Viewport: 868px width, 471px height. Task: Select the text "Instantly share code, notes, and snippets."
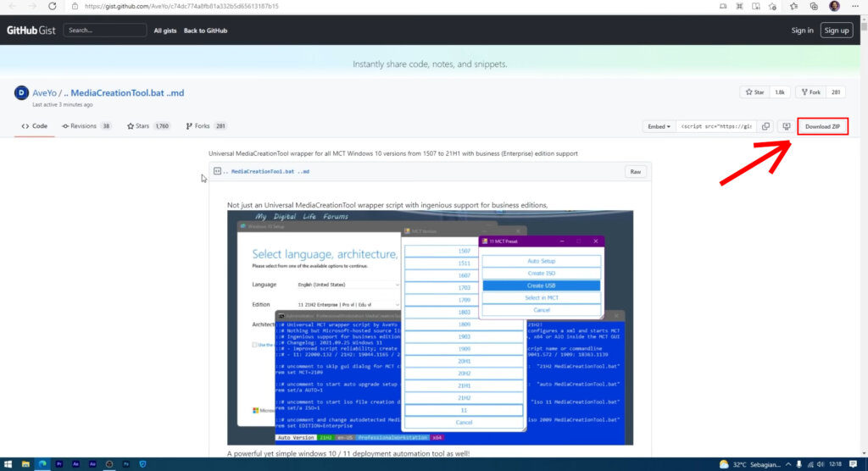pos(430,64)
